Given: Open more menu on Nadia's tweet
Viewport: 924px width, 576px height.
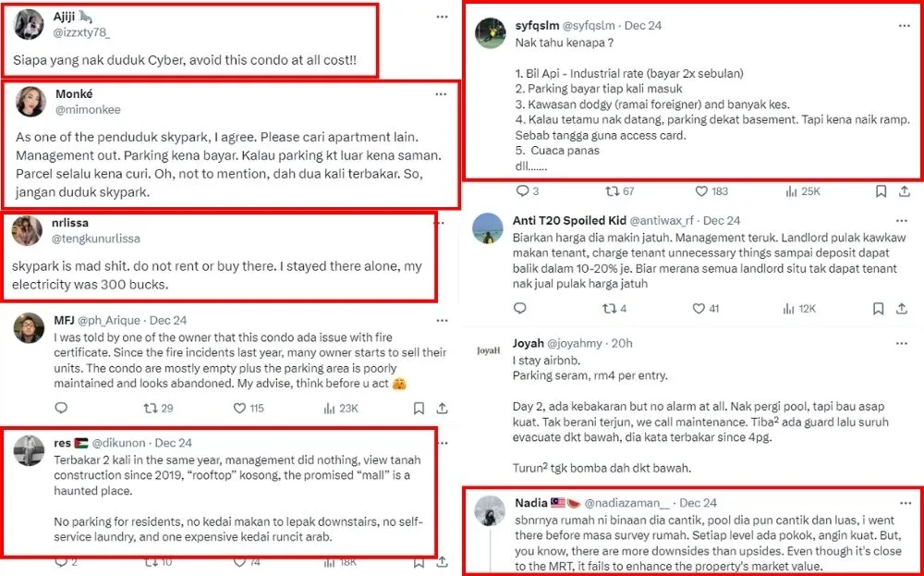Looking at the screenshot, I should pyautogui.click(x=906, y=502).
